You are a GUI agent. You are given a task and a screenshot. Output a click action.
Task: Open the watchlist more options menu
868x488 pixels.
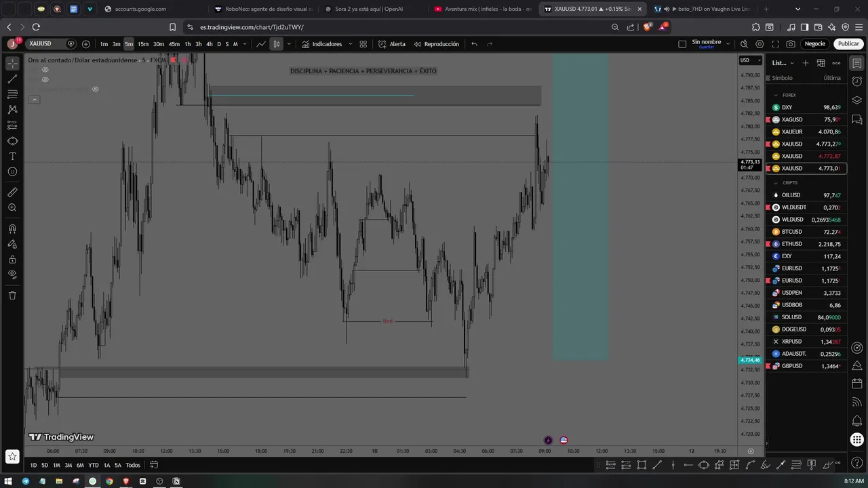tap(836, 63)
